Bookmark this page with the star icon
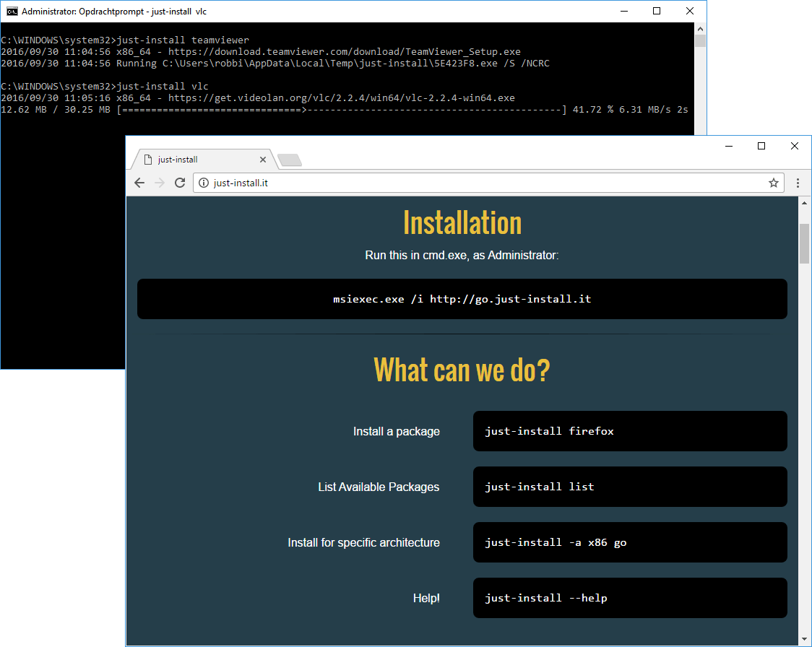 (773, 183)
